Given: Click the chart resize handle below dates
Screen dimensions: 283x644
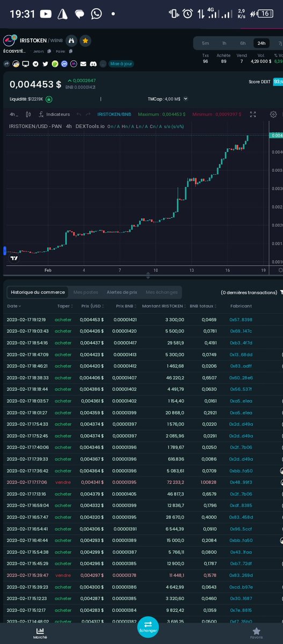Looking at the screenshot, I should (x=148, y=275).
